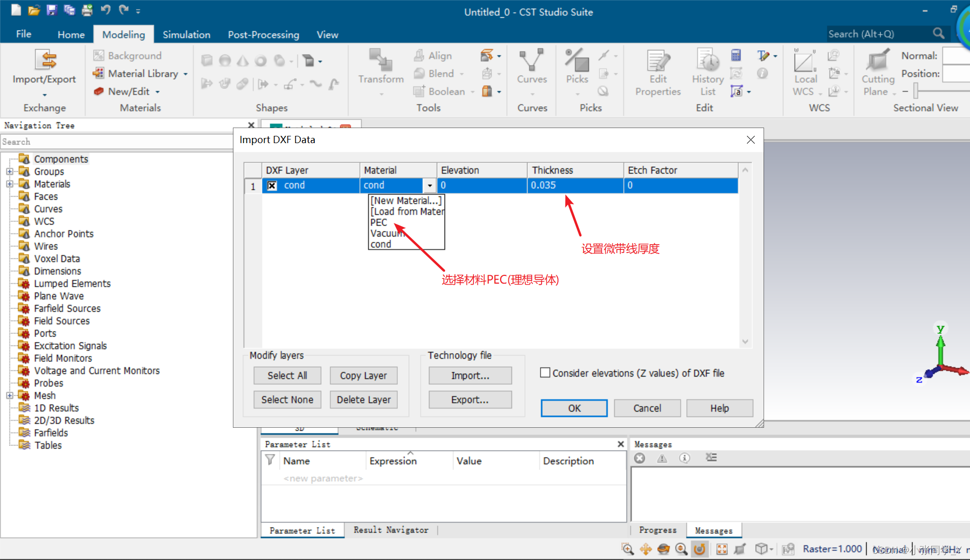Expand the Groups tree node
970x560 pixels.
tap(9, 172)
